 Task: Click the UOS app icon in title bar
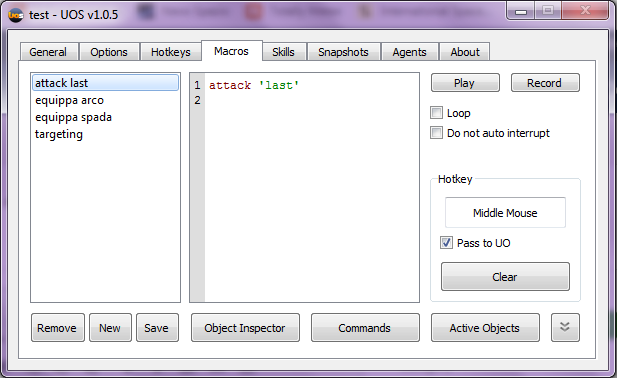point(16,15)
